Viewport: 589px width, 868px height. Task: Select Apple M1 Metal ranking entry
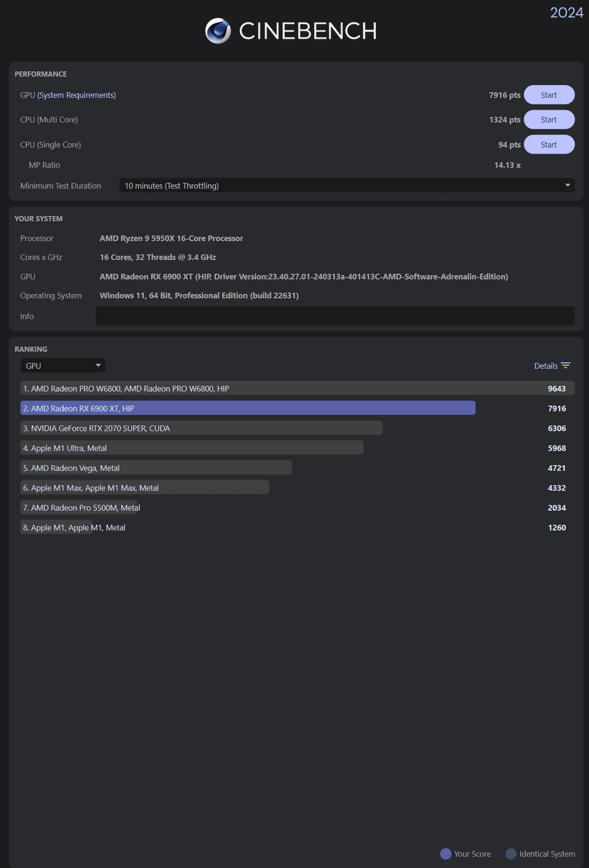coord(73,528)
